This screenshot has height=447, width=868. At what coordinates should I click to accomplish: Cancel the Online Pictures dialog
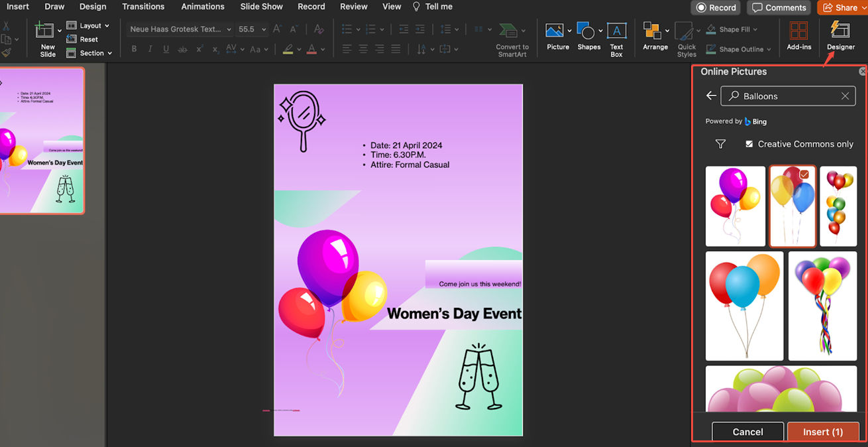[747, 432]
